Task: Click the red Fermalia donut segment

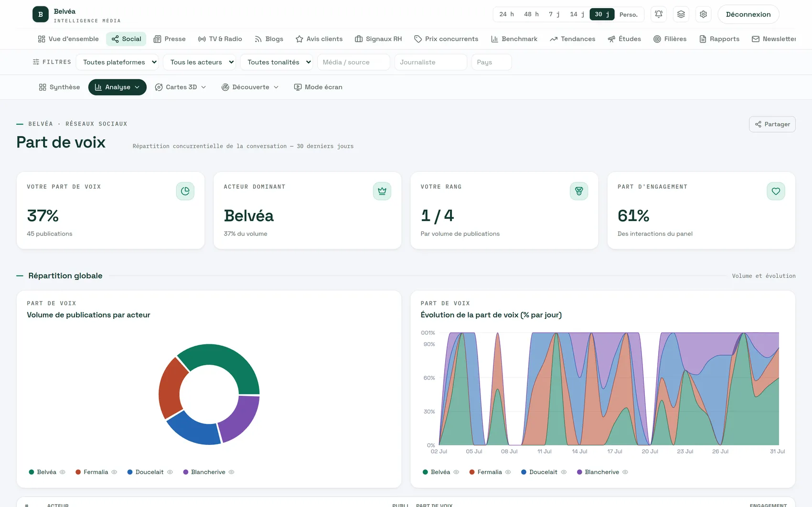Action: point(170,389)
